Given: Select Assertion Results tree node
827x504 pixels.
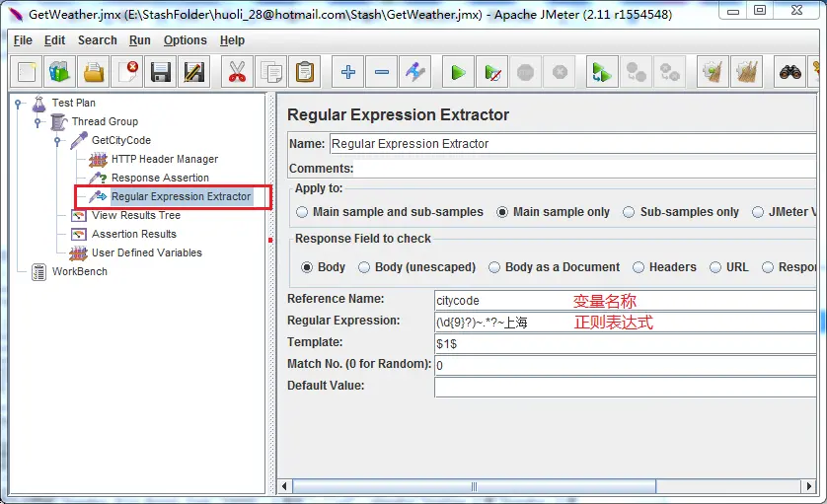Looking at the screenshot, I should point(133,234).
